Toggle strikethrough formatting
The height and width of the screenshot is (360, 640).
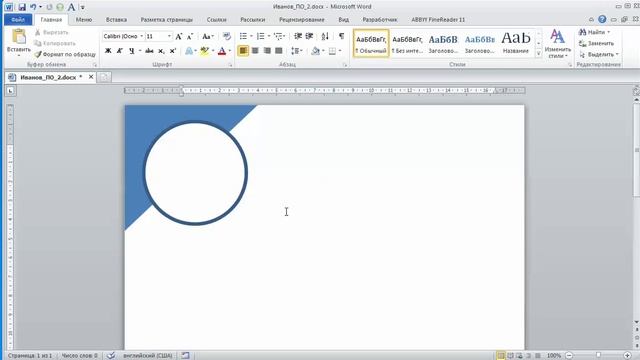tap(149, 51)
